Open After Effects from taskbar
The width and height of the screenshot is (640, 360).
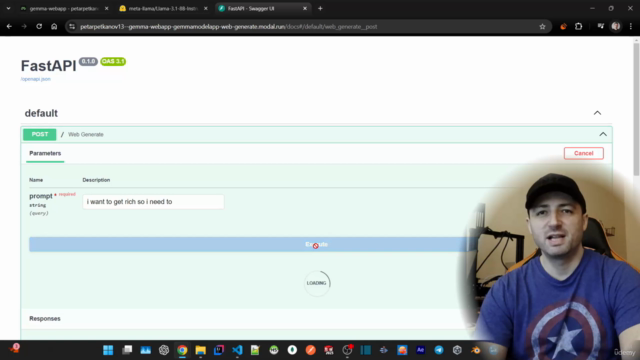420,350
